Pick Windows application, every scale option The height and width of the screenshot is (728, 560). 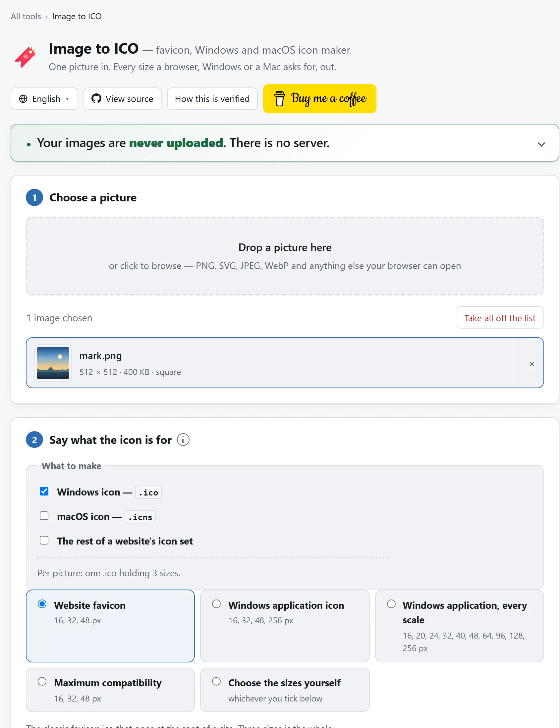pyautogui.click(x=459, y=626)
